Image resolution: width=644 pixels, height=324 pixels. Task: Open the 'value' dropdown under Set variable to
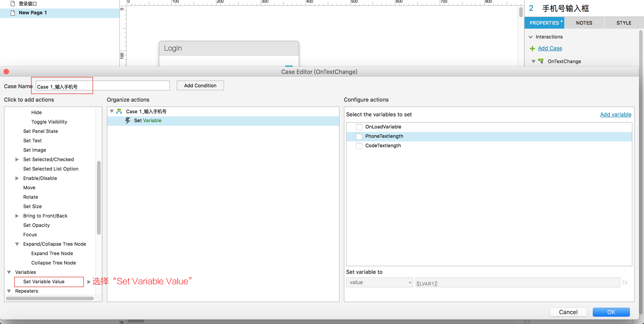[x=379, y=282]
